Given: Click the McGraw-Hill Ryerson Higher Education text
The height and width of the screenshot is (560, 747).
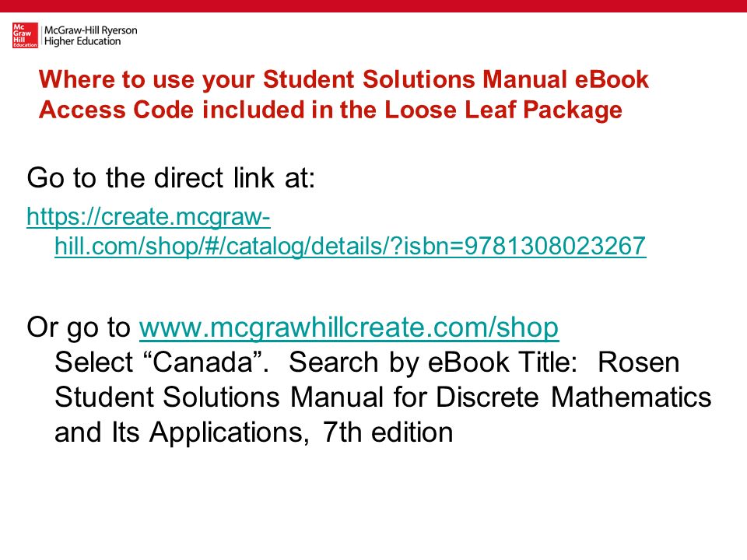Looking at the screenshot, I should 90,36.
